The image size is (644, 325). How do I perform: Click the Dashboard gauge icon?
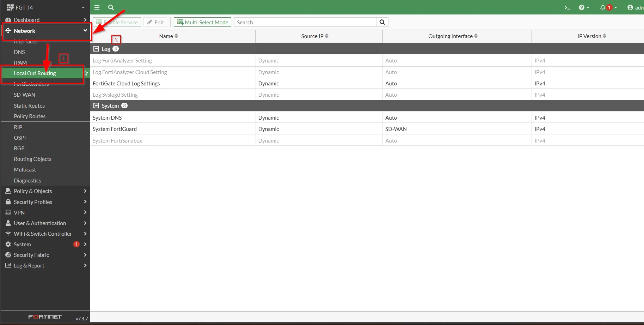(8, 20)
